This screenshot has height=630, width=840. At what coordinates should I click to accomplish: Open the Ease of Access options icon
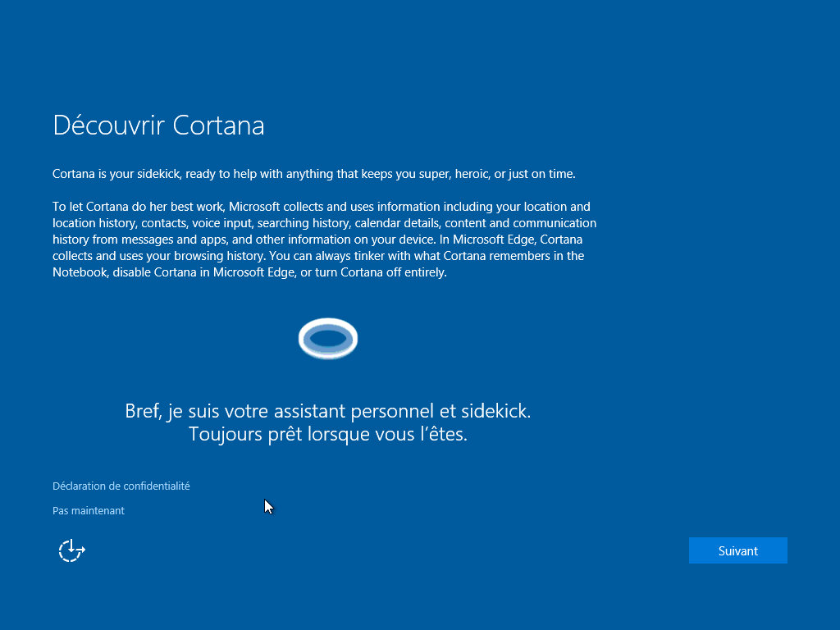pyautogui.click(x=72, y=550)
